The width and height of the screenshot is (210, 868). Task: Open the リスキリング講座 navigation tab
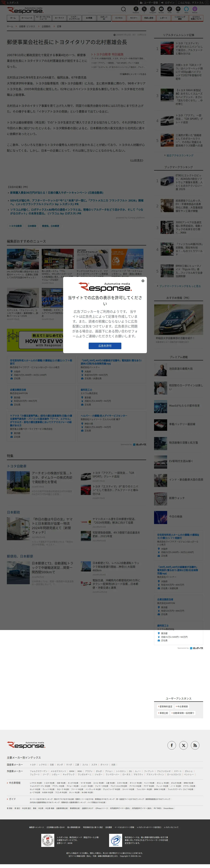[180, 18]
